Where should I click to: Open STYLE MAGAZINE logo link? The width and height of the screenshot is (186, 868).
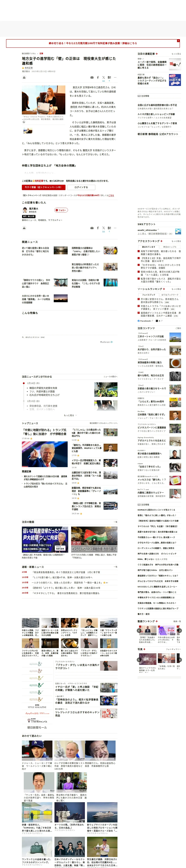pyautogui.click(x=37, y=707)
